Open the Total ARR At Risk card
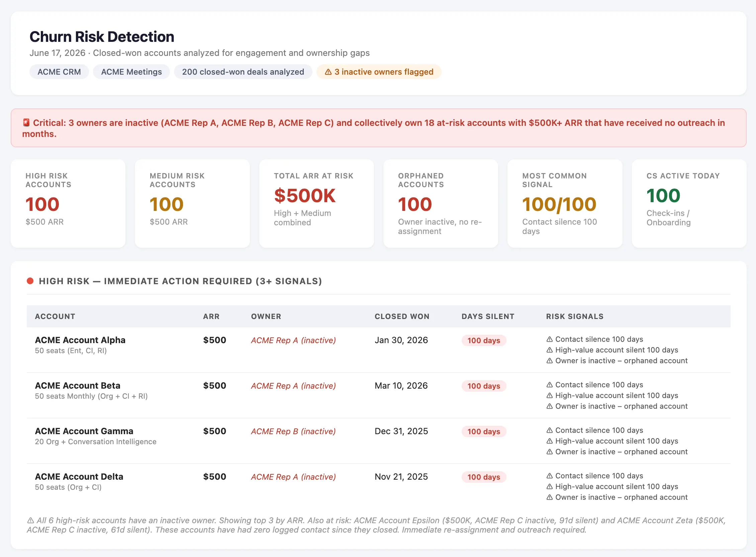756x557 pixels. [x=316, y=204]
